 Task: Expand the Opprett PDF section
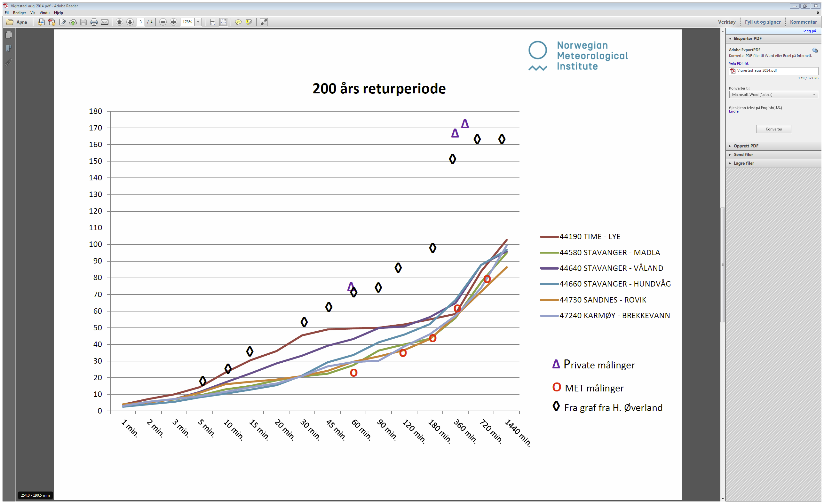pos(773,146)
